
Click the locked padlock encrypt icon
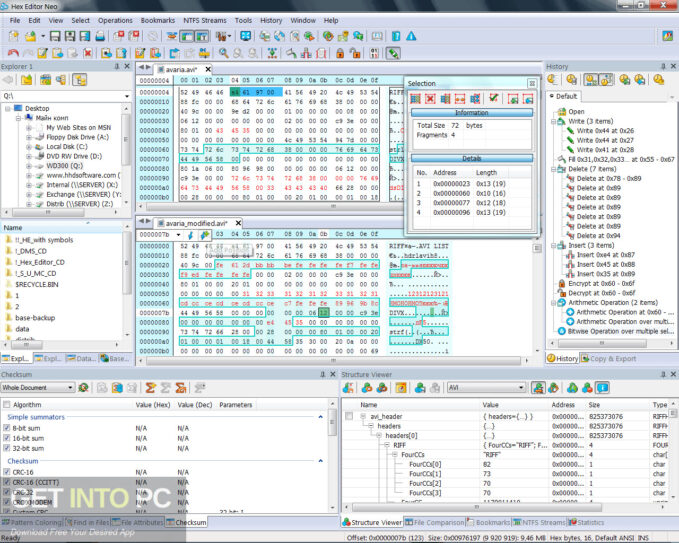(340, 53)
